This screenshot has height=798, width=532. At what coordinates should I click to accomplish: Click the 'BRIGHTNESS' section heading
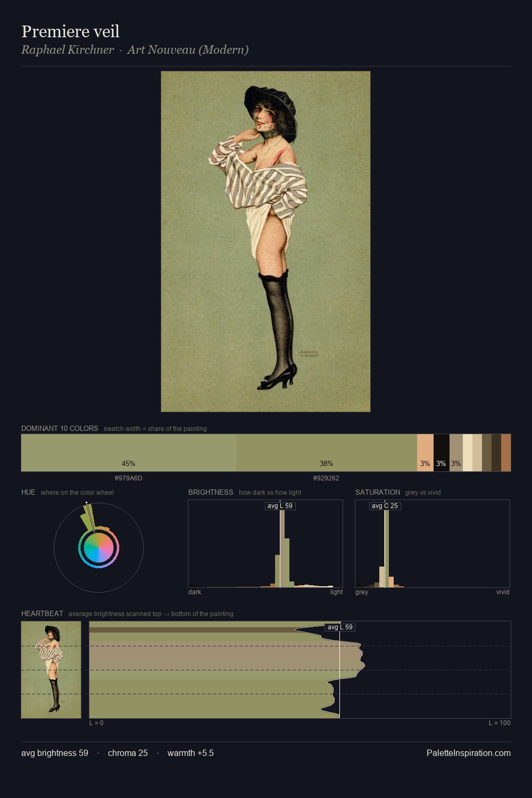click(211, 492)
